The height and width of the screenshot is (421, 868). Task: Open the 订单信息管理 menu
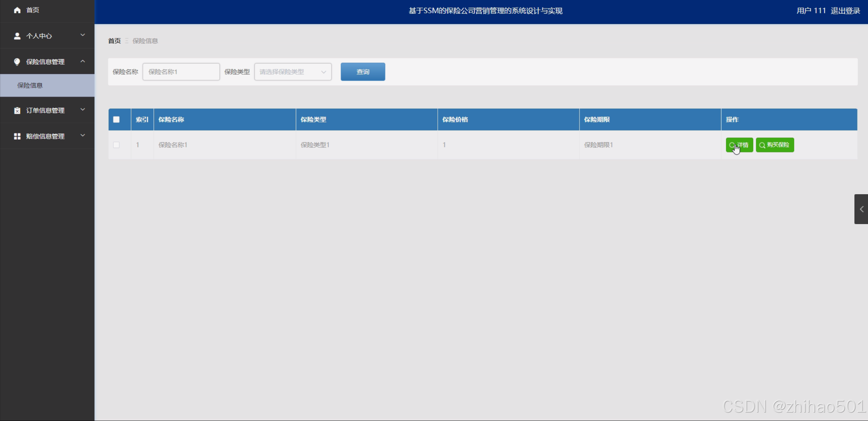[x=45, y=110]
